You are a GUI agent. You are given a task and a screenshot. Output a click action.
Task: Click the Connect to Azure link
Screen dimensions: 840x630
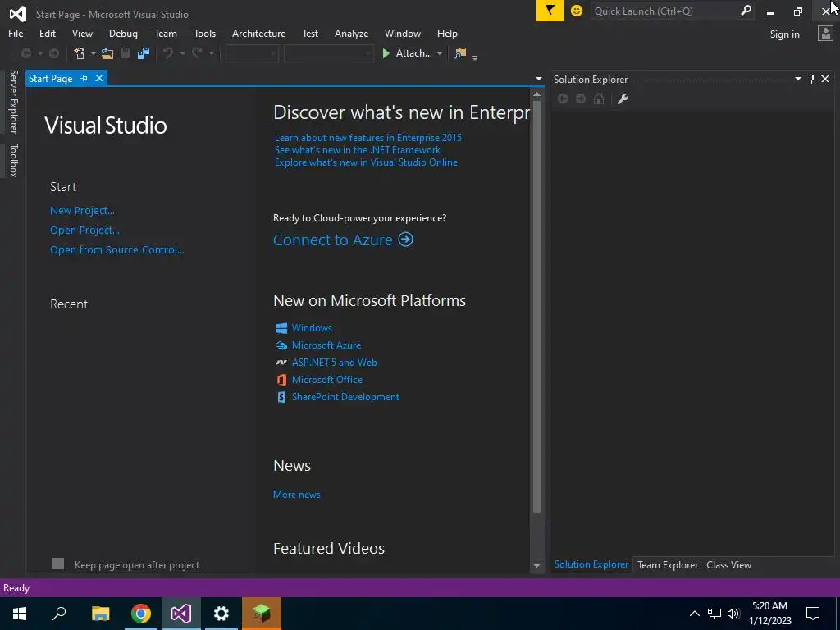[x=333, y=240]
